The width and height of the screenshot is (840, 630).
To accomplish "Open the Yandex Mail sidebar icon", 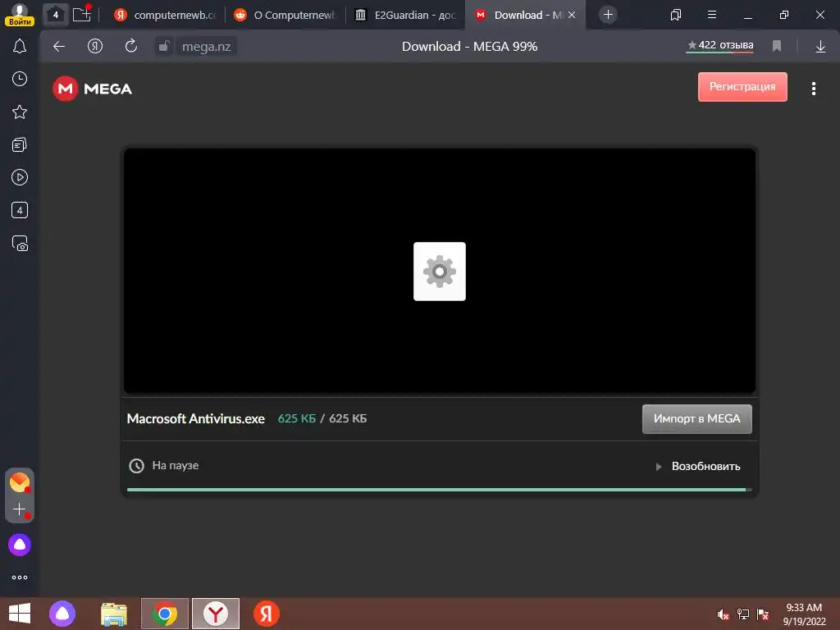I will point(20,482).
